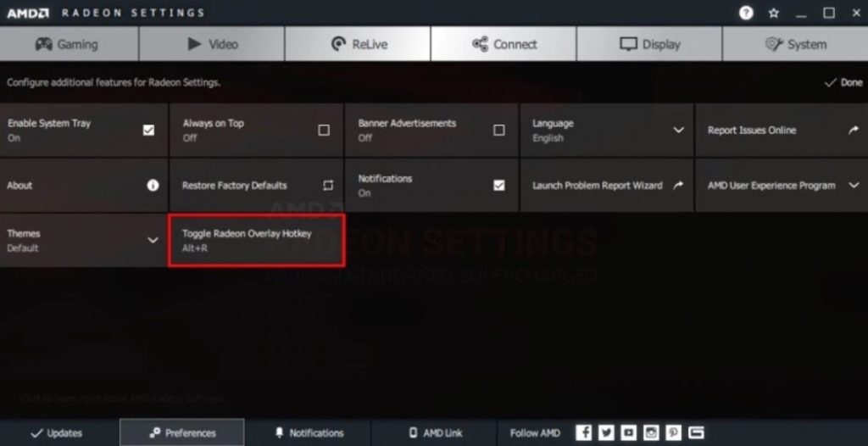Check the Always on Top checkbox
This screenshot has width=868, height=446.
tap(324, 131)
